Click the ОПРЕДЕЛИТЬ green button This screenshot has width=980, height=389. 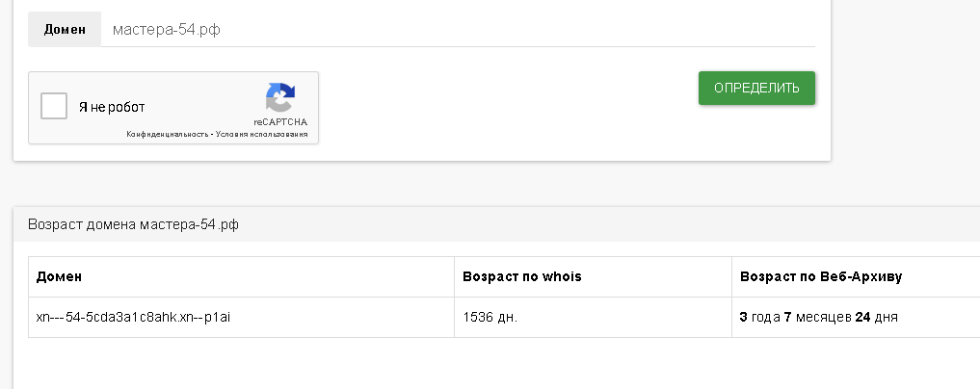(x=756, y=88)
